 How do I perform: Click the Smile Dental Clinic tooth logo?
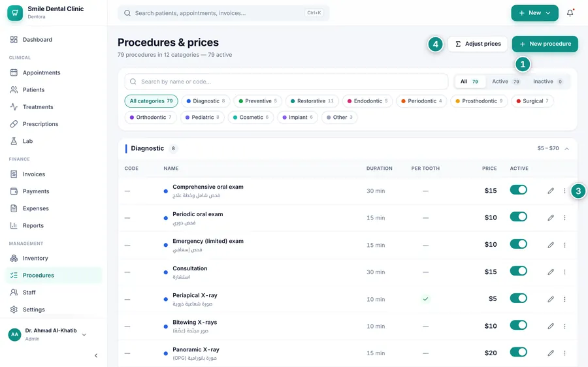pos(15,12)
